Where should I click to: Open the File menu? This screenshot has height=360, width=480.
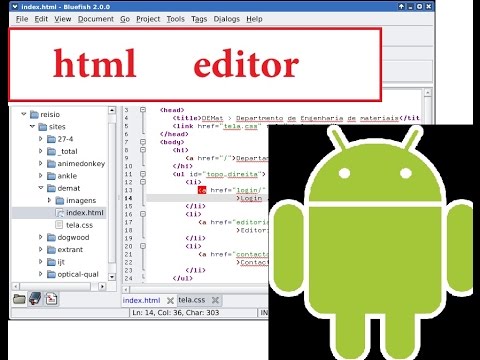(22, 19)
